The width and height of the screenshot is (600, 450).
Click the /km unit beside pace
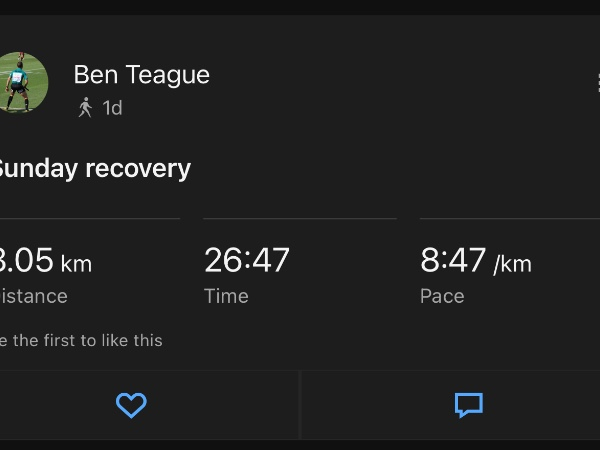point(512,264)
